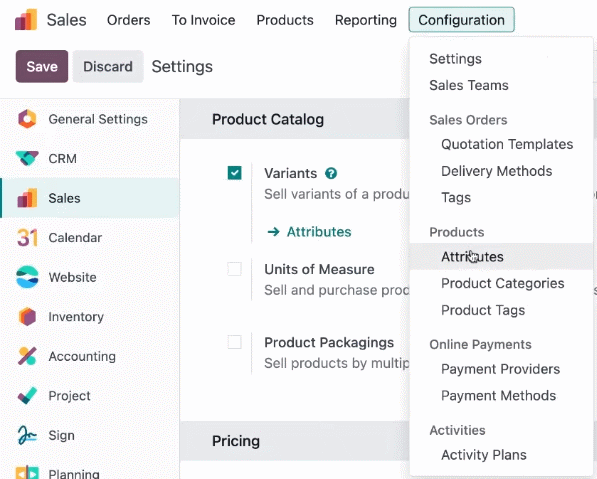Click the Variants help question-mark icon

point(331,173)
